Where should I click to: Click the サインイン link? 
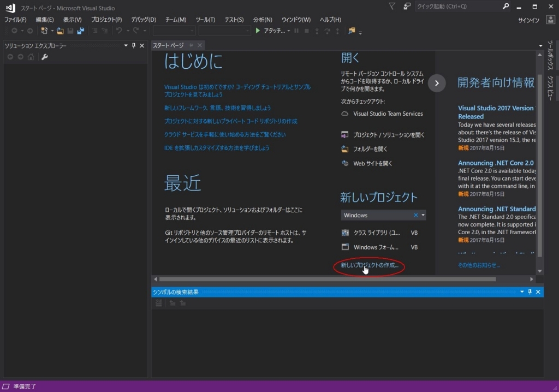(528, 20)
